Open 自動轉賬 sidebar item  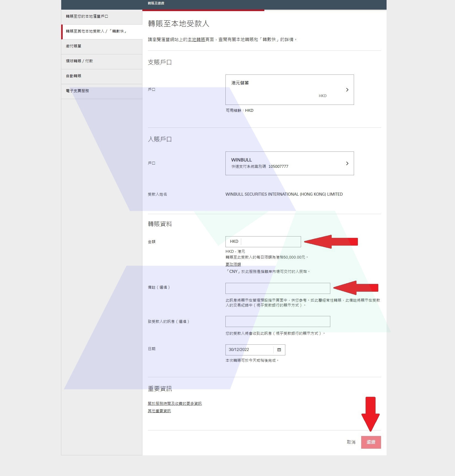click(102, 76)
